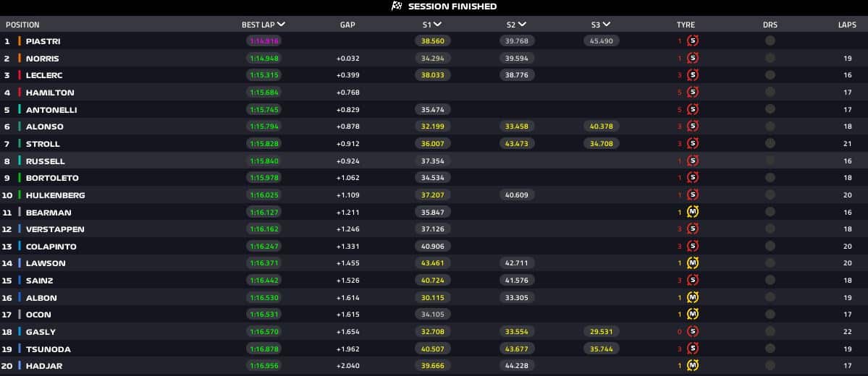868x376 pixels.
Task: Select driver name Hamilton
Action: pos(50,93)
